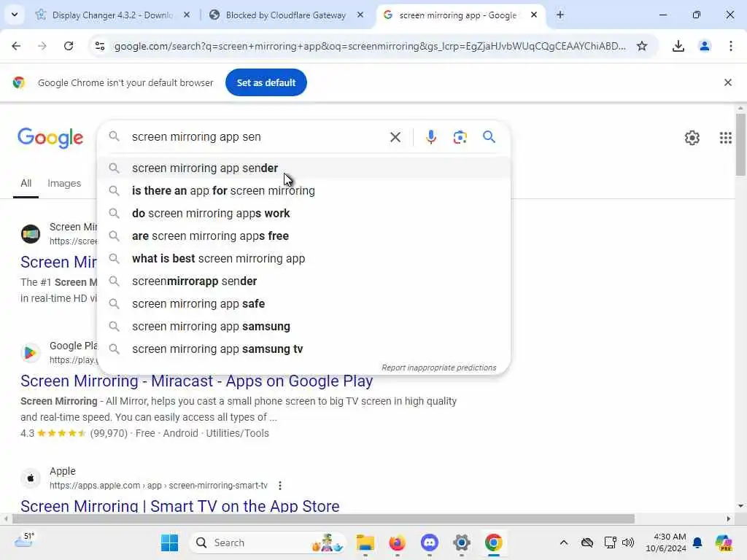Open a new browser tab

[x=560, y=15]
